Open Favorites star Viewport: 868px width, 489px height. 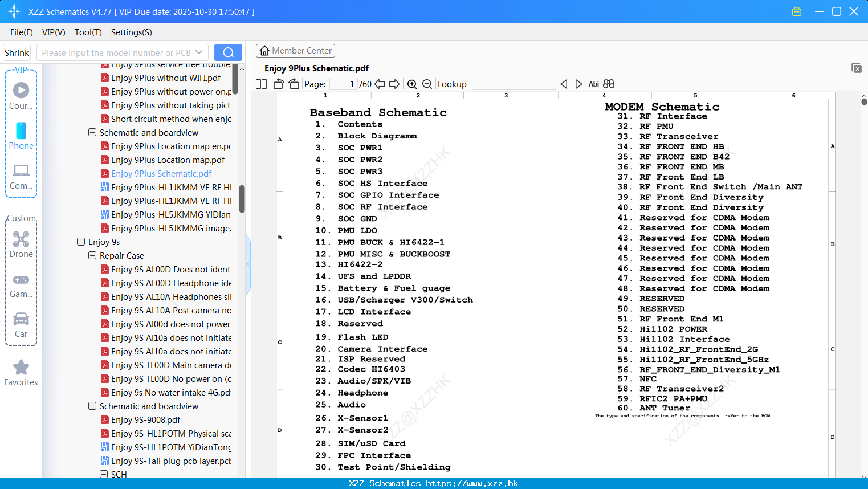[x=21, y=373]
